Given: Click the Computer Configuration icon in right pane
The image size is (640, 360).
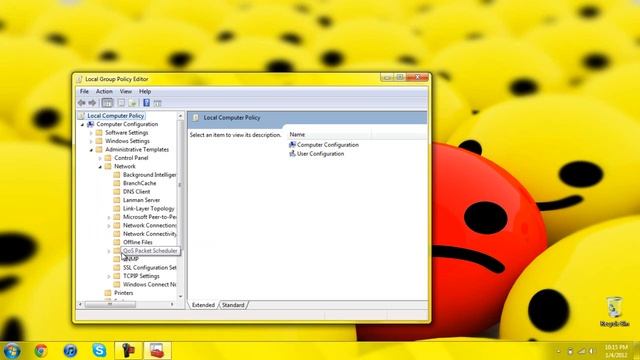Looking at the screenshot, I should coord(292,144).
